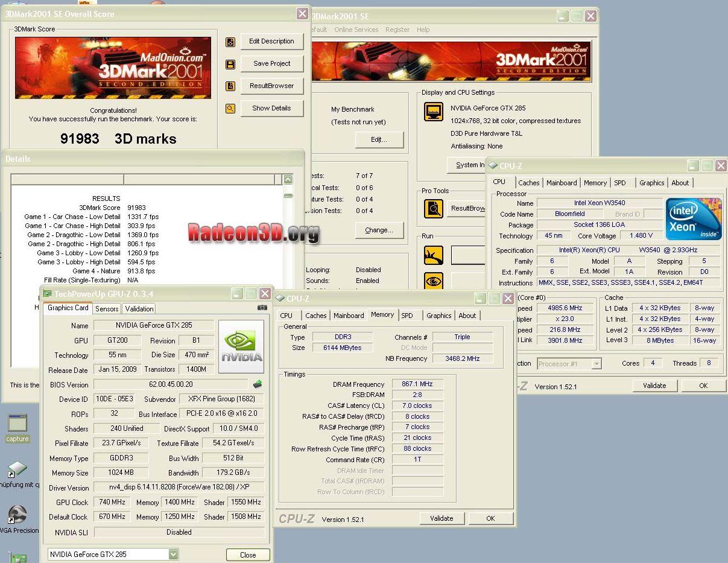The height and width of the screenshot is (563, 728).
Task: Click the System Info button in 3DMark
Action: coord(466,165)
